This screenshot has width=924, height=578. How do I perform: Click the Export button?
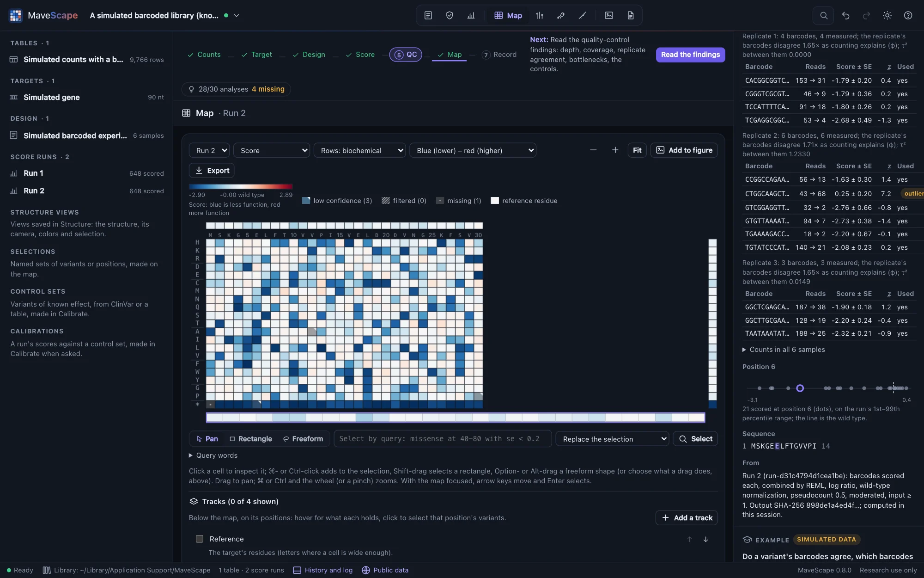[212, 171]
